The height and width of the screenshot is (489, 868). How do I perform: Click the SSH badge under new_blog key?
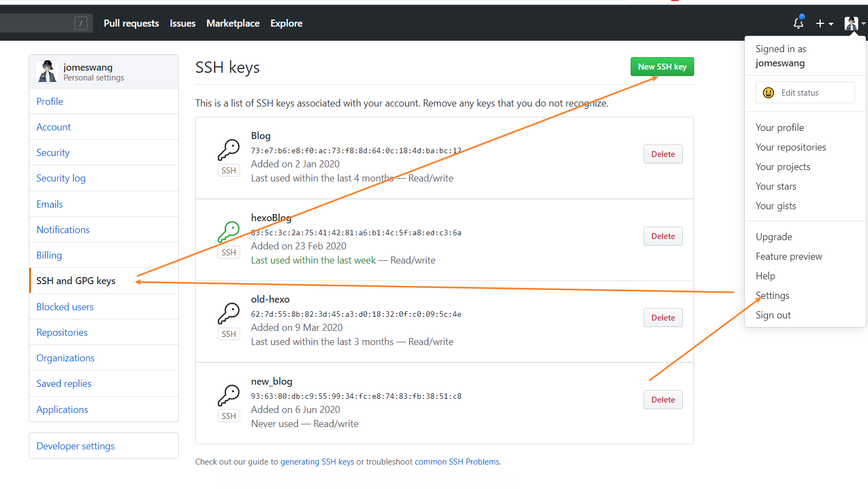[x=229, y=416]
